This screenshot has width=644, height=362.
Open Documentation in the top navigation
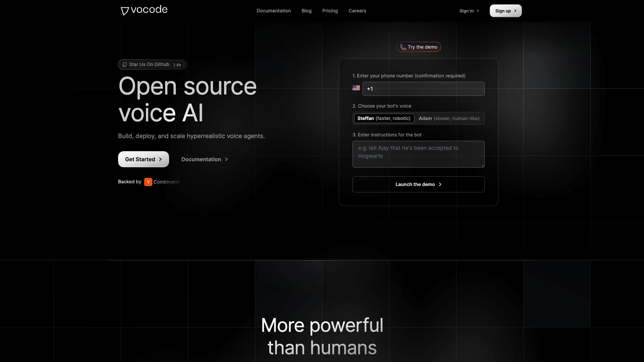click(274, 11)
